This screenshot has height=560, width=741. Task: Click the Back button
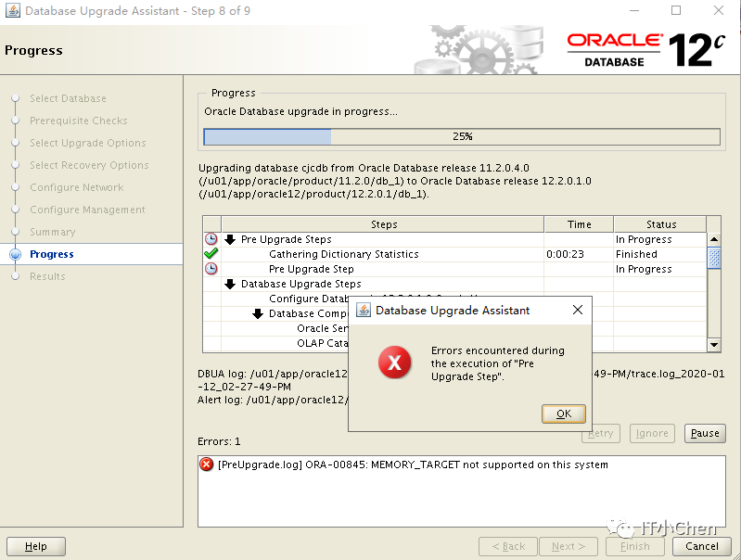click(x=508, y=546)
